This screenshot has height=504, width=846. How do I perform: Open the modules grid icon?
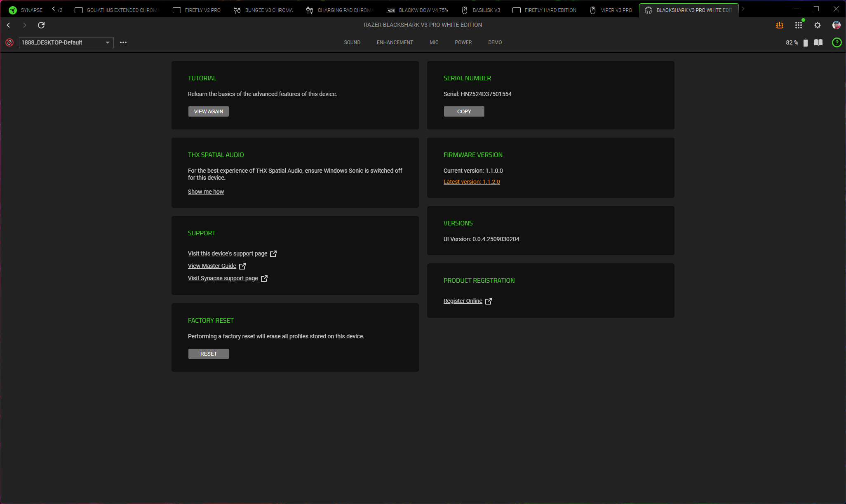click(798, 25)
